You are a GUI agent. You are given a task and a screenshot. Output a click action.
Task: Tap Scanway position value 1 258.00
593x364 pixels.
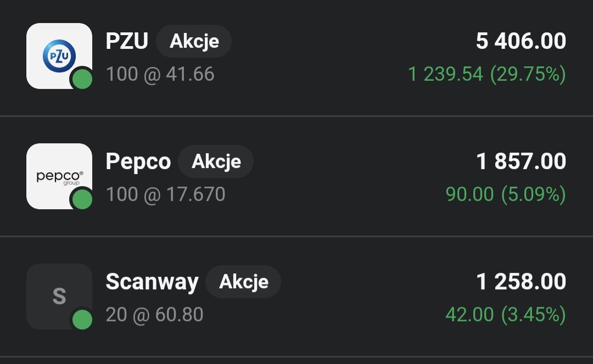521,282
